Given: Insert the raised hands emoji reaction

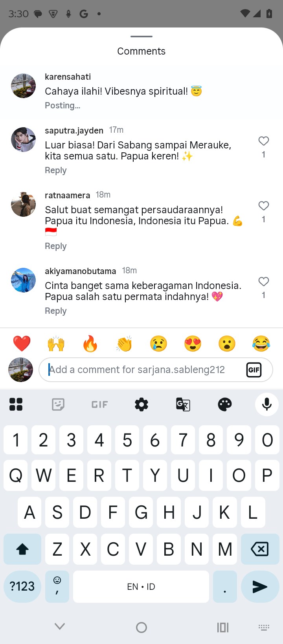Looking at the screenshot, I should [x=56, y=344].
